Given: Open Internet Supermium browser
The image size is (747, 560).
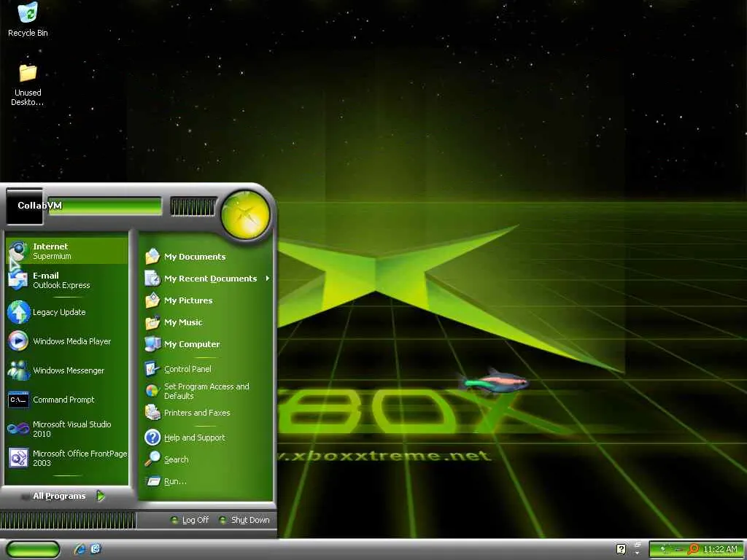Looking at the screenshot, I should point(66,251).
